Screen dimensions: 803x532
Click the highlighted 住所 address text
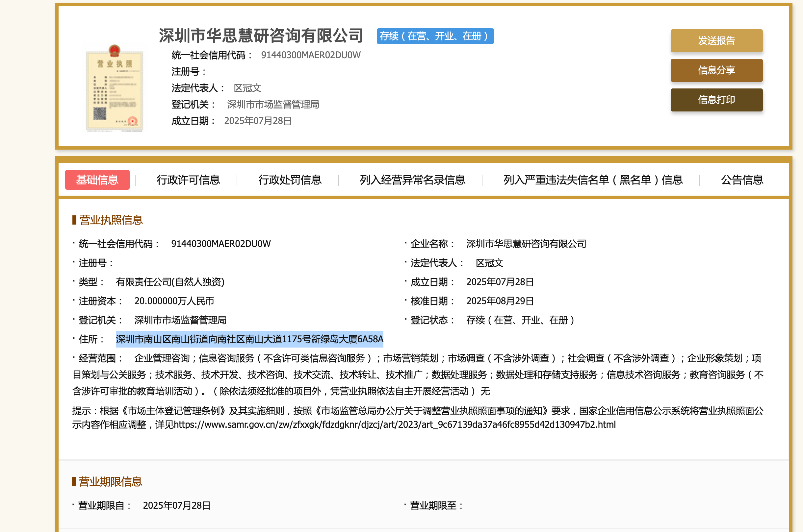[249, 339]
